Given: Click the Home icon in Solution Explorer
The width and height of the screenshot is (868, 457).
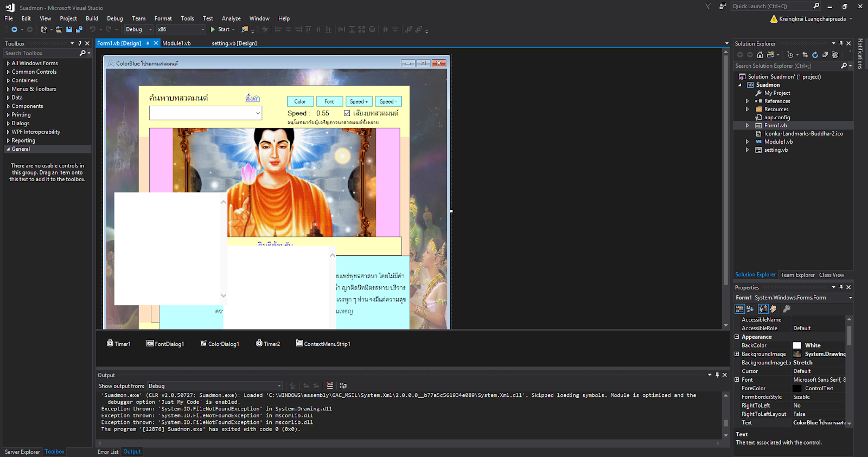Looking at the screenshot, I should [x=760, y=55].
